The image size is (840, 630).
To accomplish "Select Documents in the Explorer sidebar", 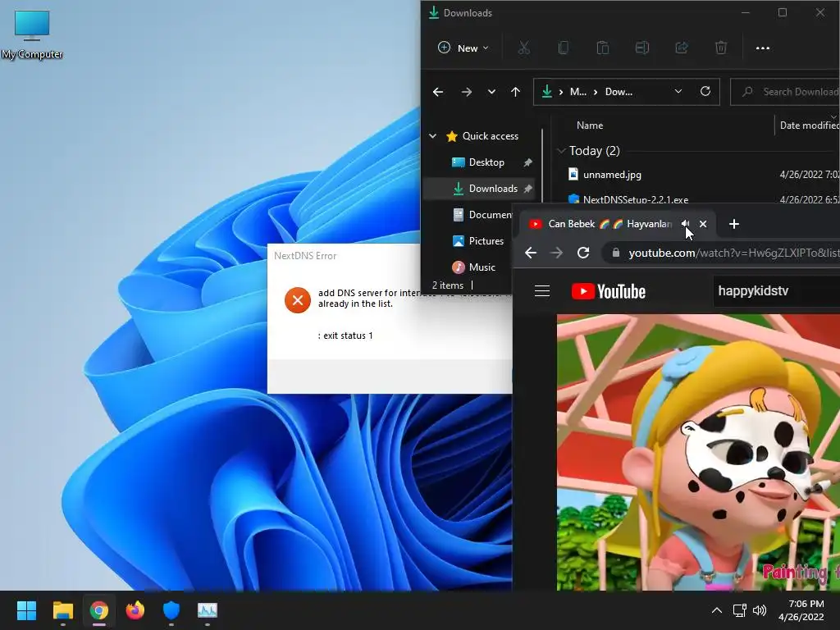I will pyautogui.click(x=482, y=215).
